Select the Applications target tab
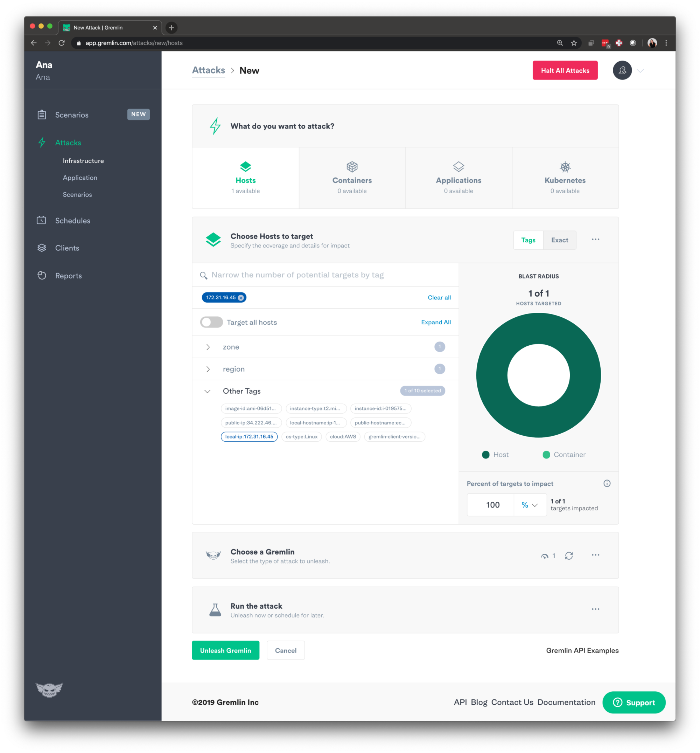 click(x=458, y=178)
